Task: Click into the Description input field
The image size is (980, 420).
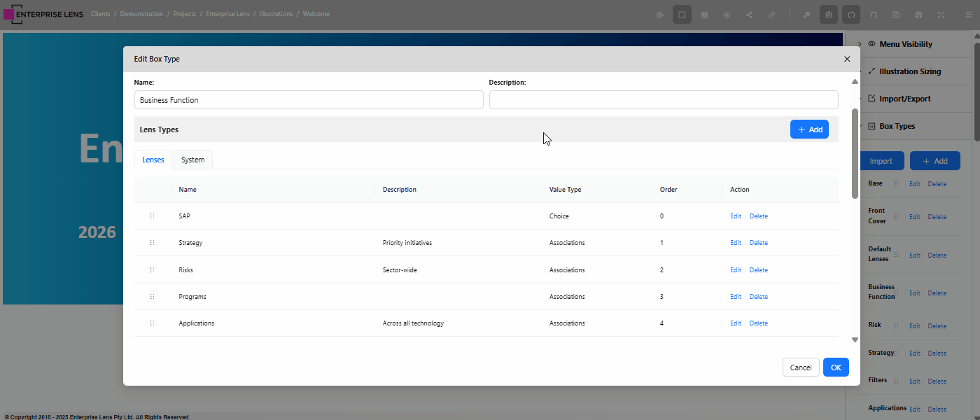Action: click(663, 100)
